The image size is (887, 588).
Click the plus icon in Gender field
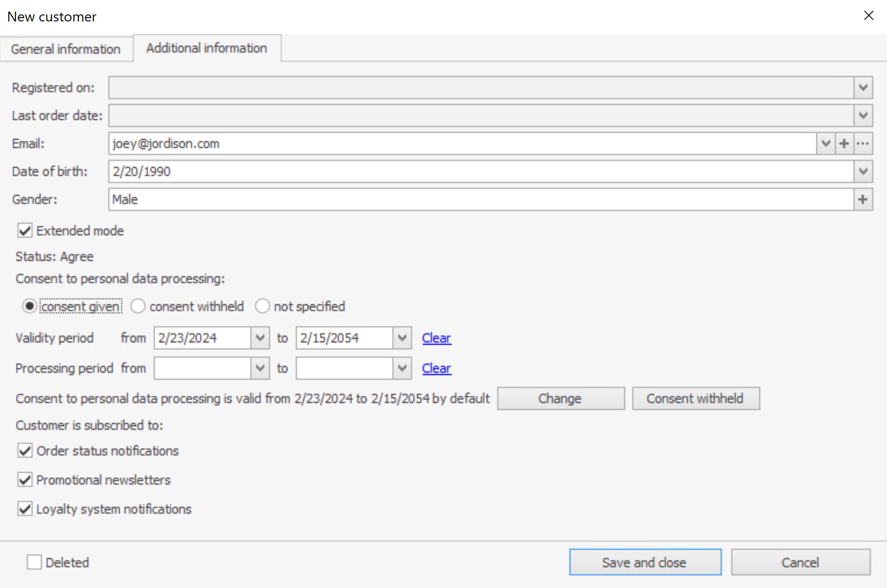pos(863,200)
